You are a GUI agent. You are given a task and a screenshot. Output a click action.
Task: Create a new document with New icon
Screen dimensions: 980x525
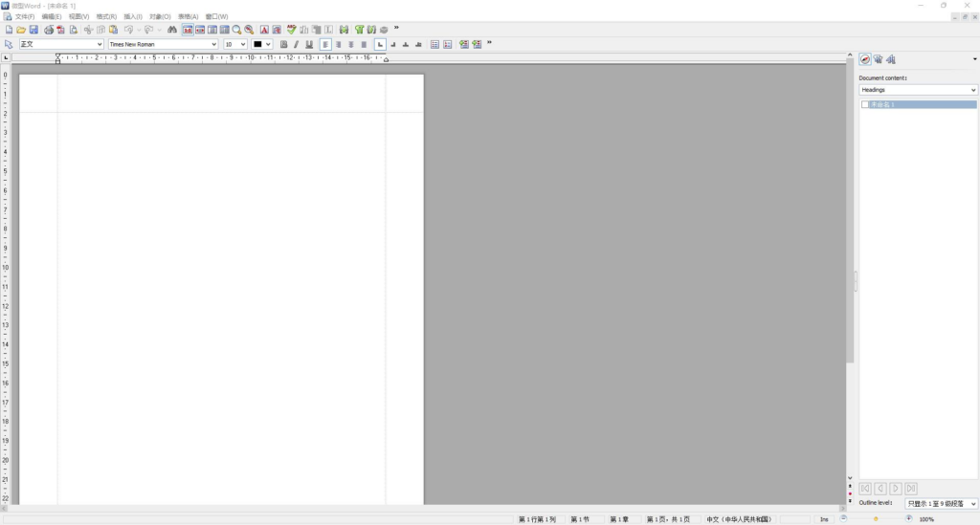(9, 30)
